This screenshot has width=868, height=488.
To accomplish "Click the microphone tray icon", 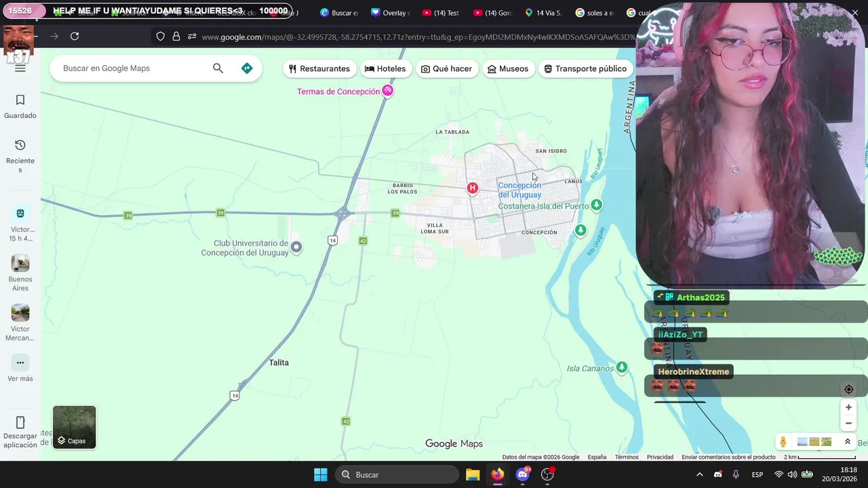I will coord(736,474).
